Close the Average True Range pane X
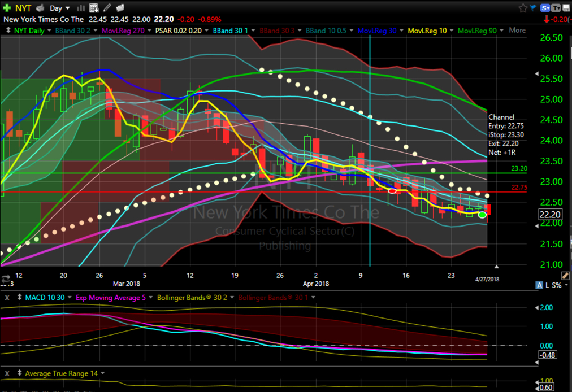572x392 pixels. 7,373
